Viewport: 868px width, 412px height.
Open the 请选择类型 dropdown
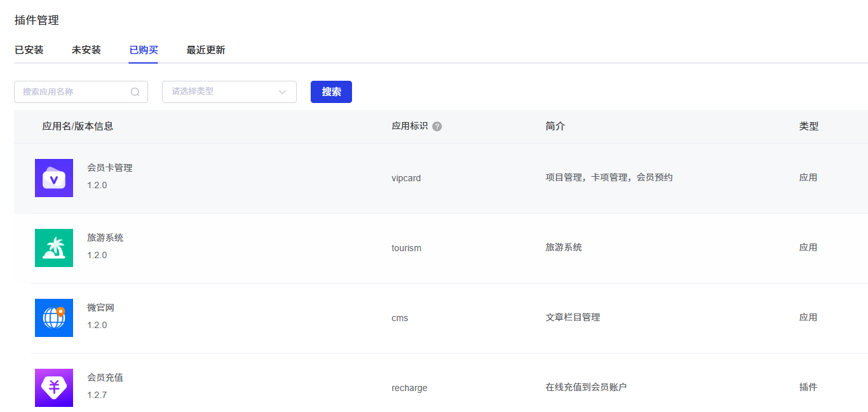[222, 92]
